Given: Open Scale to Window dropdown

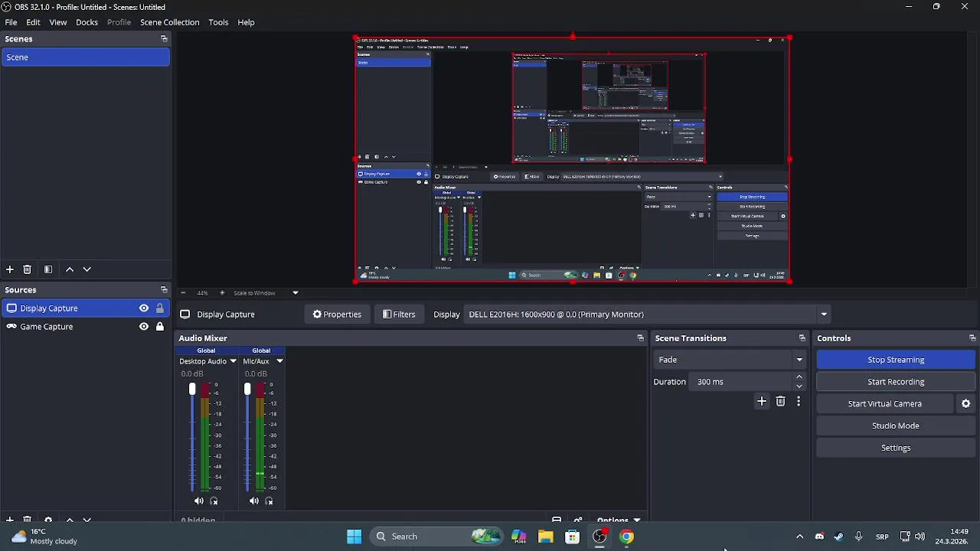Looking at the screenshot, I should tap(296, 293).
